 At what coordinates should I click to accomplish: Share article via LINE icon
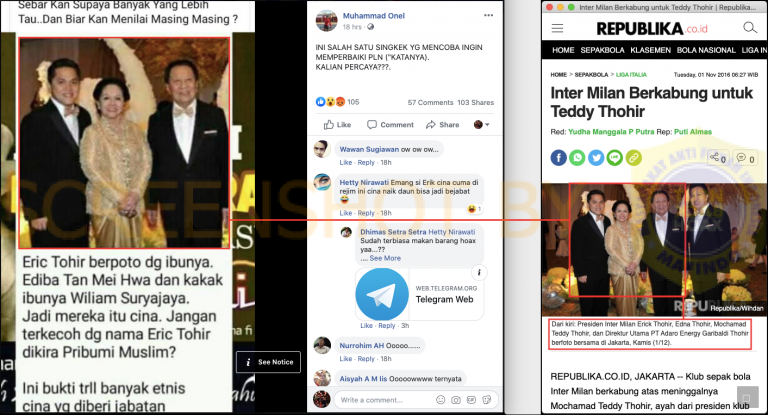[x=614, y=158]
